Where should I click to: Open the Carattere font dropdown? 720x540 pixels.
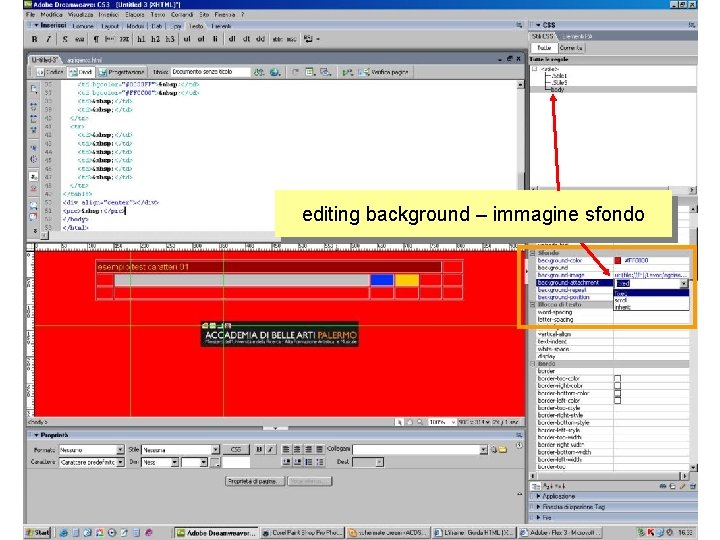coord(120,462)
